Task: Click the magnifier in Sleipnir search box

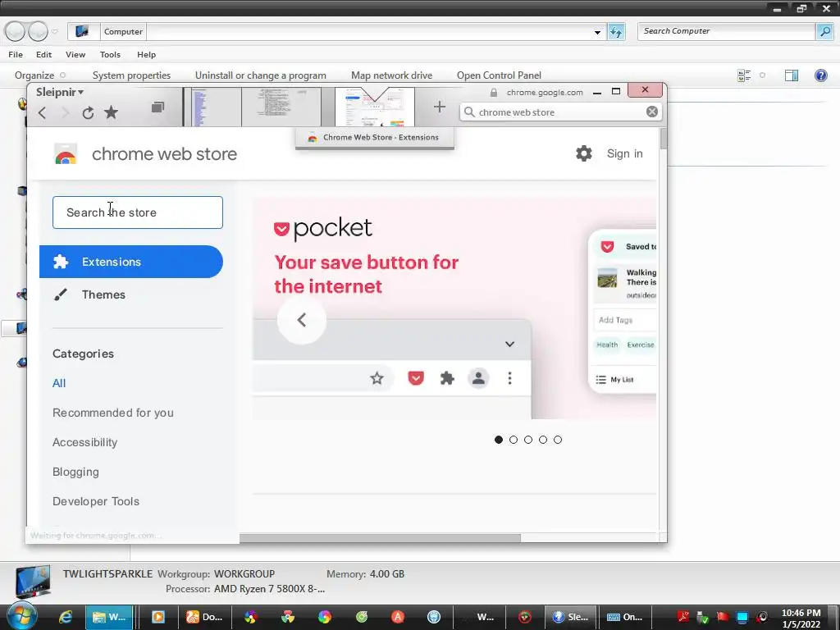Action: click(x=469, y=112)
